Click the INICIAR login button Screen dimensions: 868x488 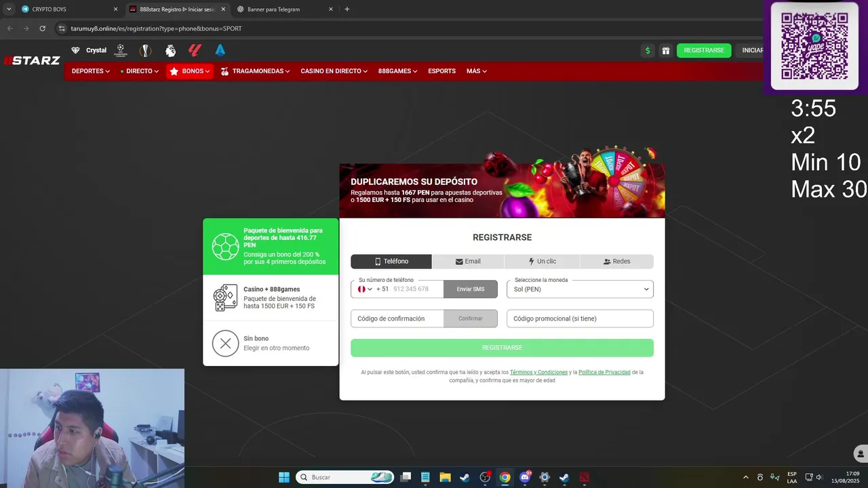[x=751, y=50]
